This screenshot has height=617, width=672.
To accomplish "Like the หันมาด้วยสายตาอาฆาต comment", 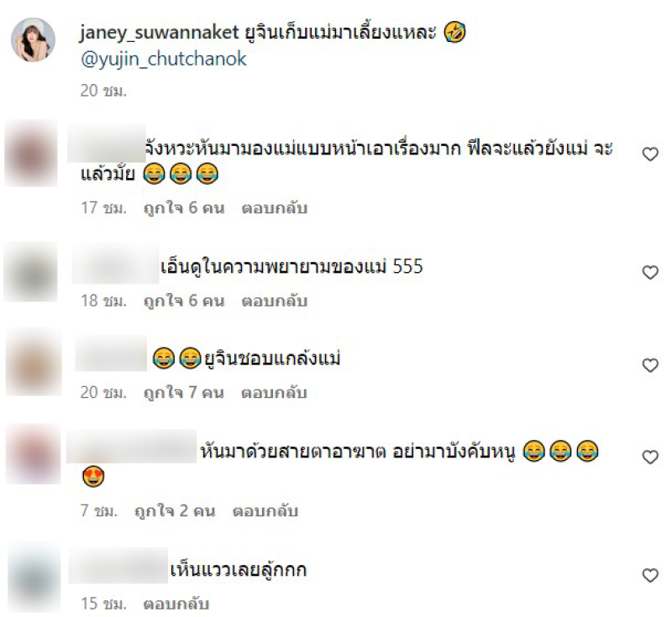I will [650, 458].
